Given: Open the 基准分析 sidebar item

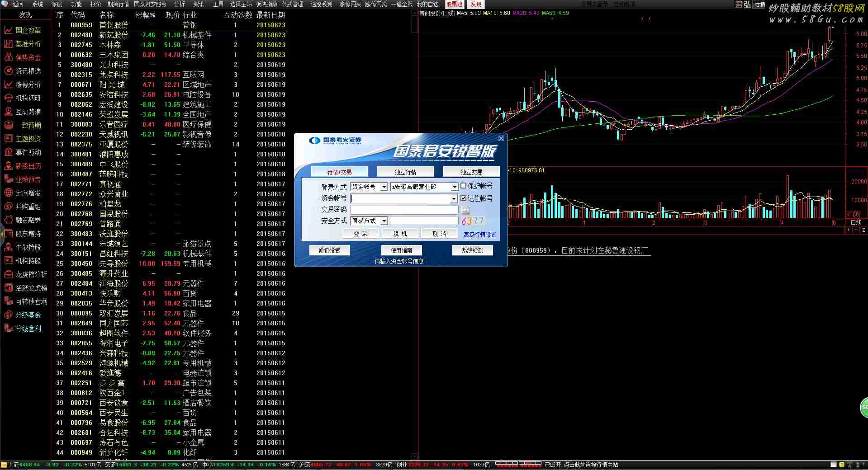Looking at the screenshot, I should coord(23,44).
